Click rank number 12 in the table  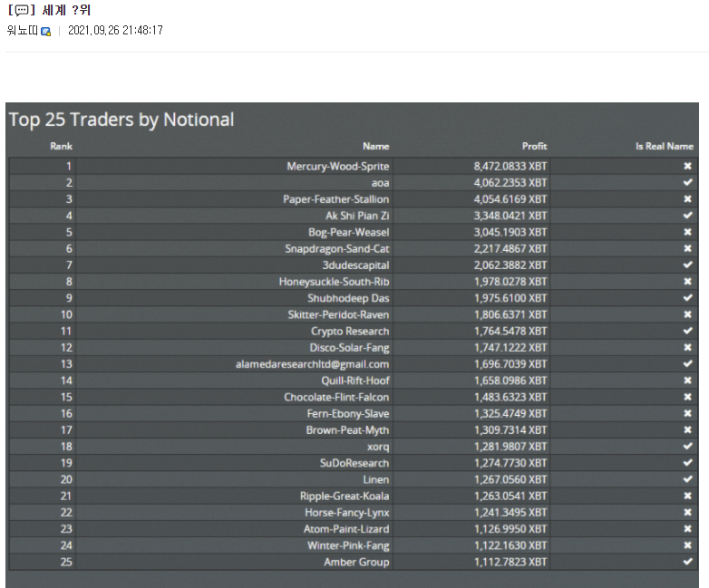point(66,348)
